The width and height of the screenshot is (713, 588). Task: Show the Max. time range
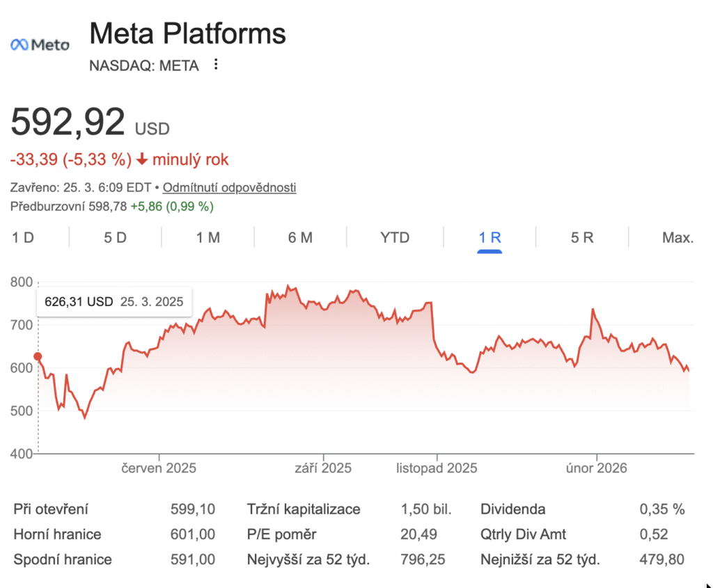pos(677,237)
